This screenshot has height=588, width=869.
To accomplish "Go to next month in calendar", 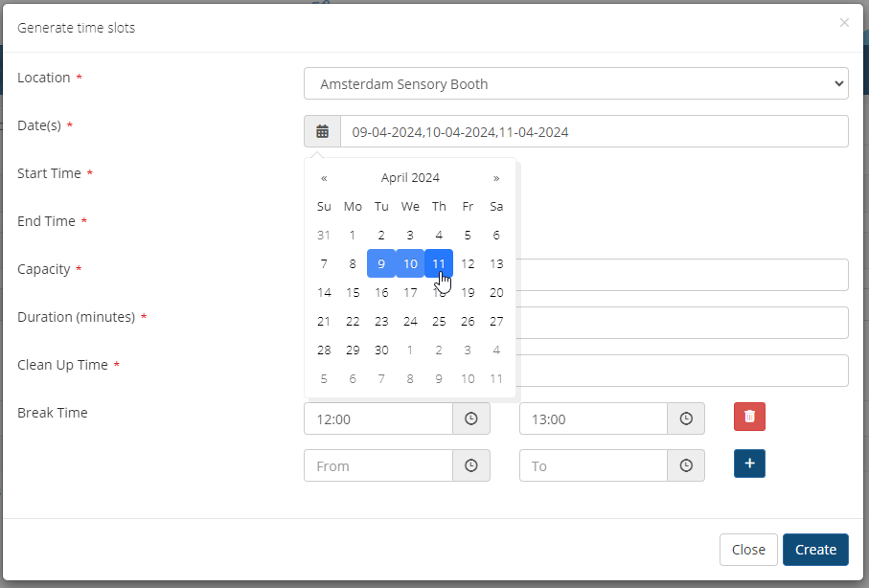I will (496, 178).
